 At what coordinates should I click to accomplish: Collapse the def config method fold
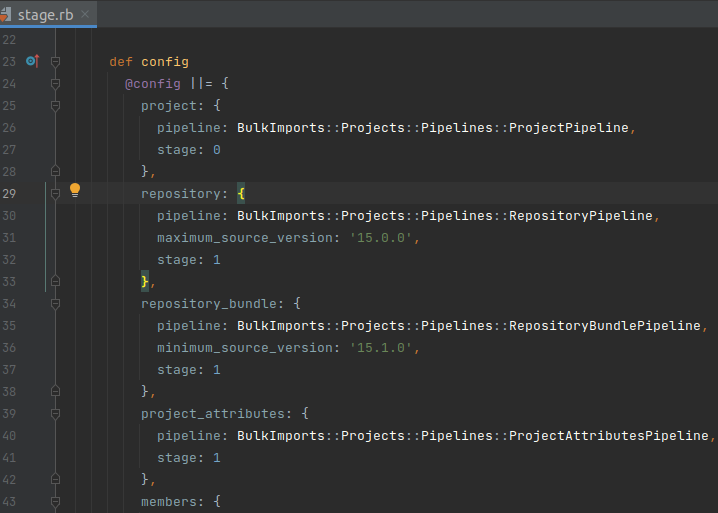coord(56,62)
